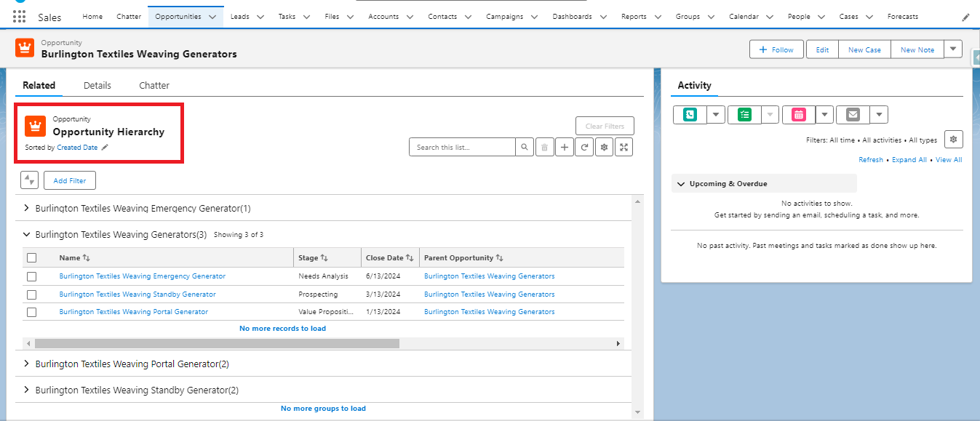Go to Home in navigation bar

coord(92,17)
